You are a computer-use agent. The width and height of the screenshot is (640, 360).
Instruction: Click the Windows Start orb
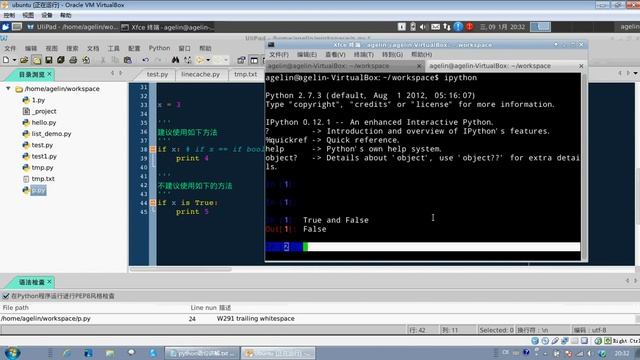[x=12, y=353]
